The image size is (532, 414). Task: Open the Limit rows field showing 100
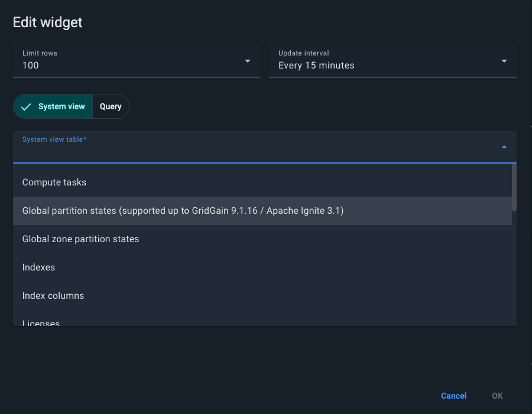pos(130,65)
